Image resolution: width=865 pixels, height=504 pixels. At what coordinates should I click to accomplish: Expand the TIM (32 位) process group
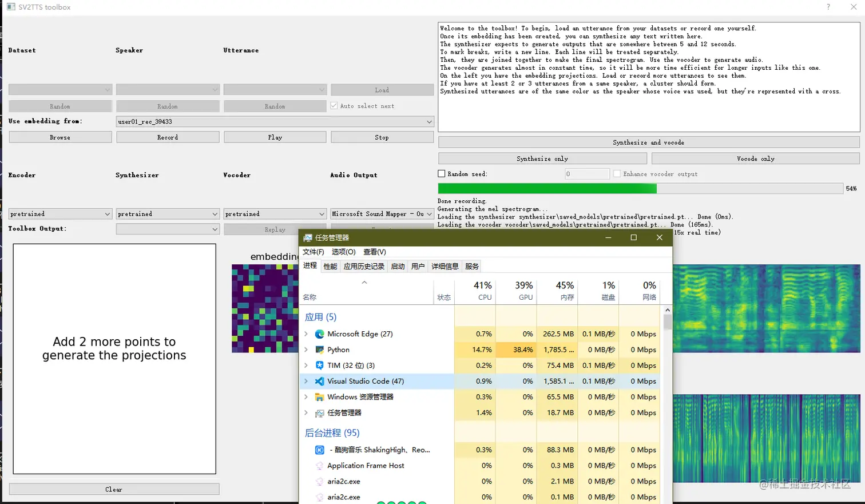click(x=307, y=365)
